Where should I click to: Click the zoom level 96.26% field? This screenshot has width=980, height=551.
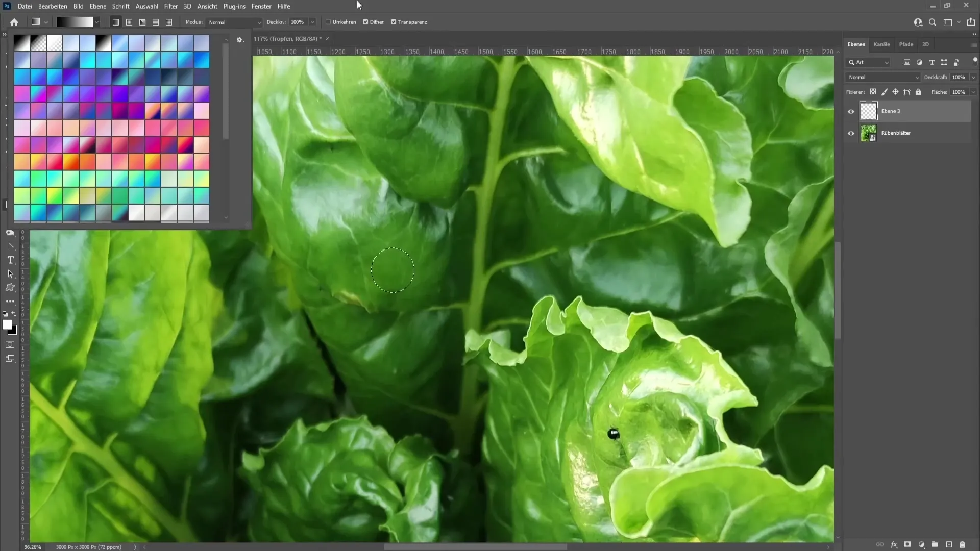point(33,547)
